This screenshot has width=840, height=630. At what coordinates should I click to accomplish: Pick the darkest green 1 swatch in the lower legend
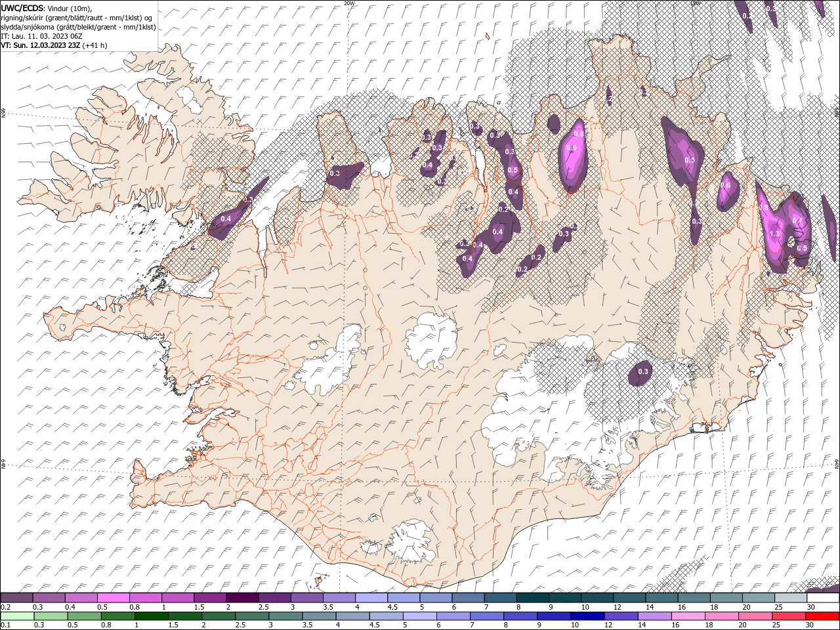[152, 616]
